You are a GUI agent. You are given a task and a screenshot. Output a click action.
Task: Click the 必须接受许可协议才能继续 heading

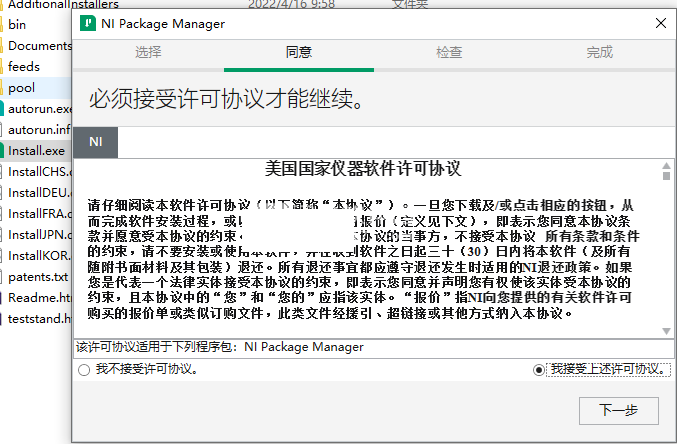[227, 99]
